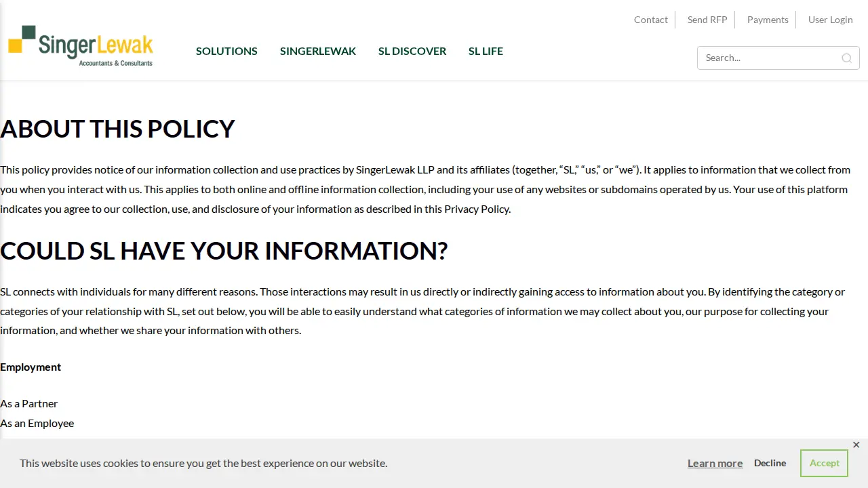Open the Solutions menu
Screen dimensions: 868x488
226,51
